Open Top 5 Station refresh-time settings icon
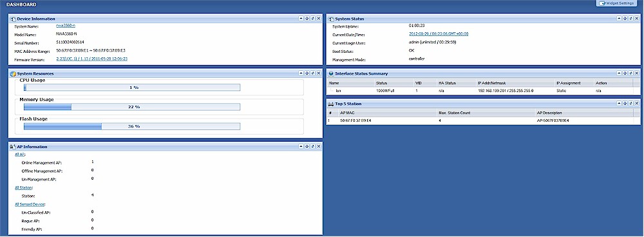This screenshot has width=644, height=237. [x=625, y=104]
